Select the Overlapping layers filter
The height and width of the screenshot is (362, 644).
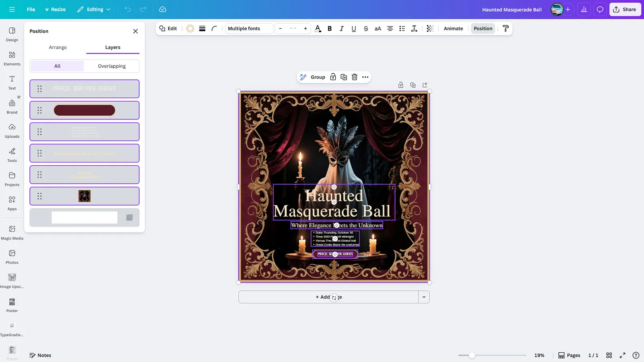111,66
